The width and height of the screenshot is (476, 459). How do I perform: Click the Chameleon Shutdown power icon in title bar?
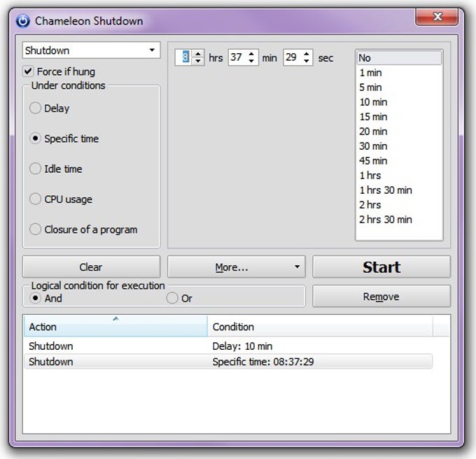(23, 21)
